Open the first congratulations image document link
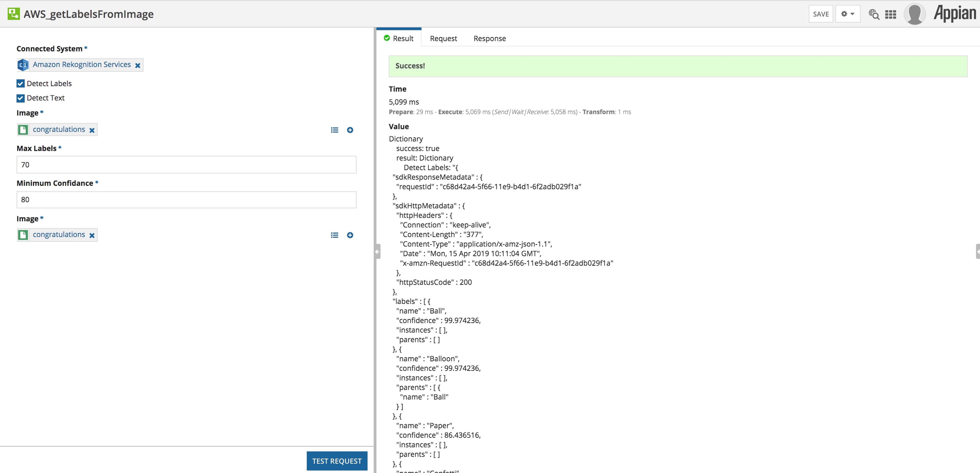The width and height of the screenshot is (980, 473). 59,129
